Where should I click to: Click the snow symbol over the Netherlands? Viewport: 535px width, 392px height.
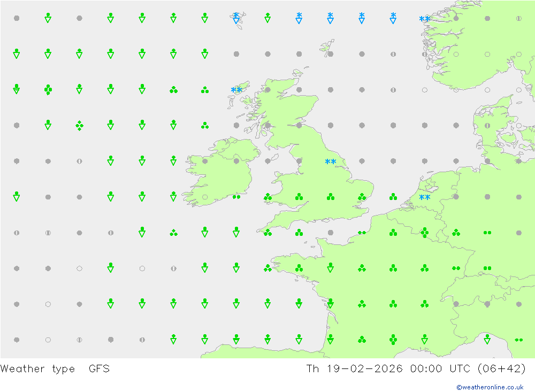(x=424, y=197)
